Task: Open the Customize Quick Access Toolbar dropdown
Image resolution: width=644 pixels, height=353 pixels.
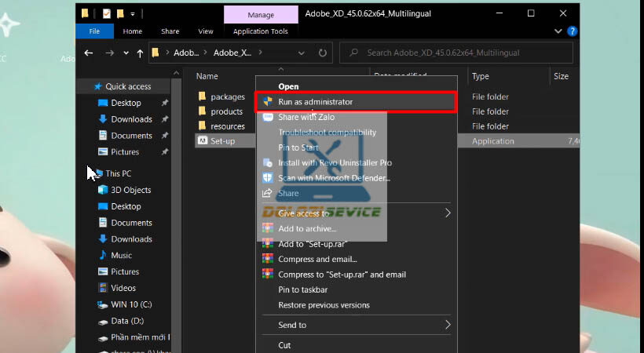Action: coord(133,14)
